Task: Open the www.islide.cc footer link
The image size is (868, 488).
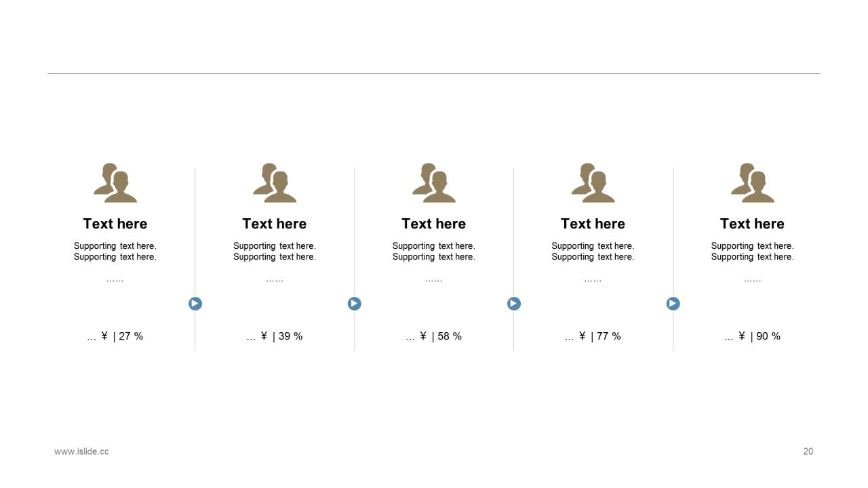Action: (x=81, y=451)
